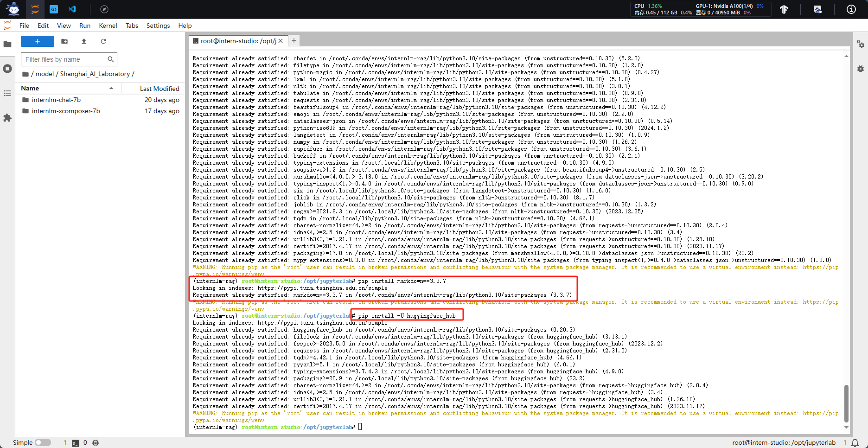
Task: Upload files using the upload arrow icon
Action: pyautogui.click(x=84, y=41)
